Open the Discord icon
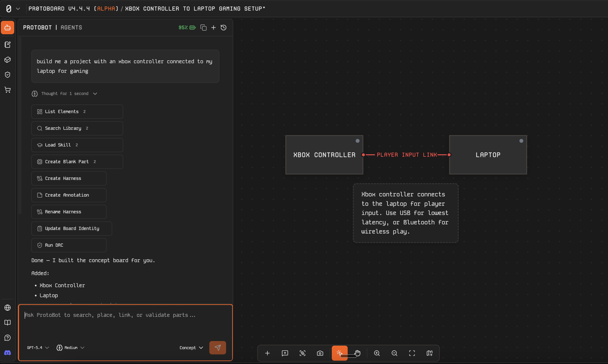This screenshot has width=608, height=364. [8, 353]
